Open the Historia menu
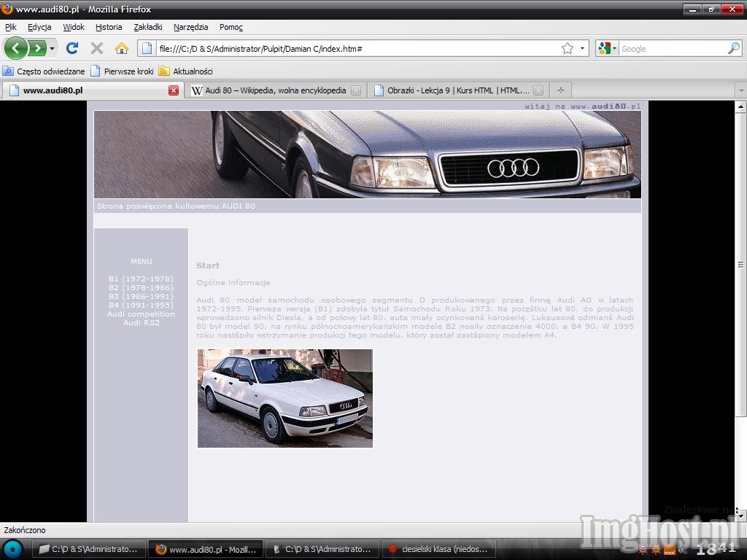The height and width of the screenshot is (560, 747). [109, 27]
